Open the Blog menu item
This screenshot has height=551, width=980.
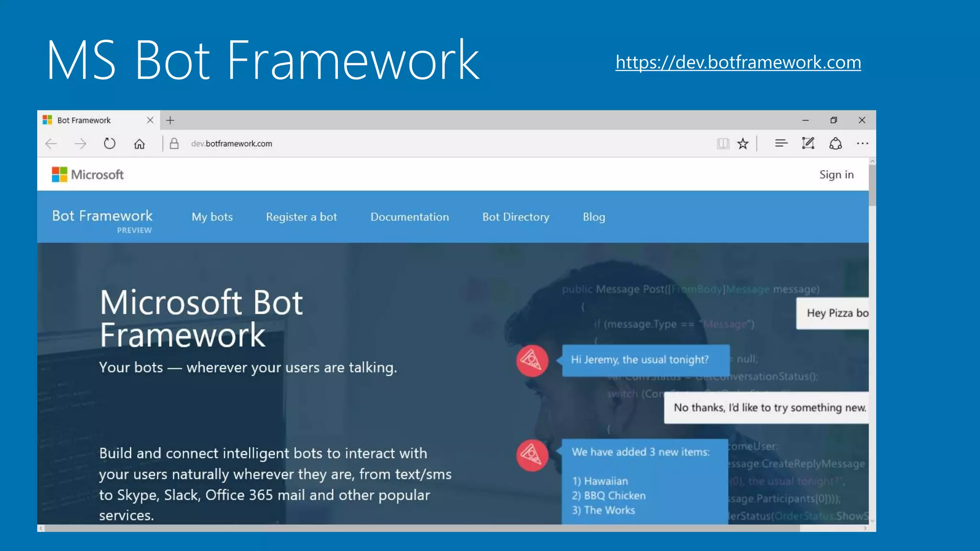(594, 217)
